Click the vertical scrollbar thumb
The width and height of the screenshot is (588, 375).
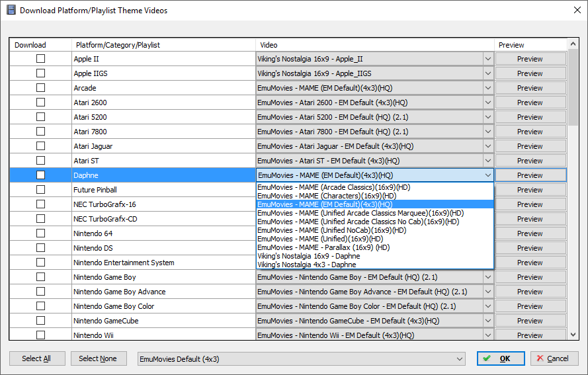pos(573,87)
